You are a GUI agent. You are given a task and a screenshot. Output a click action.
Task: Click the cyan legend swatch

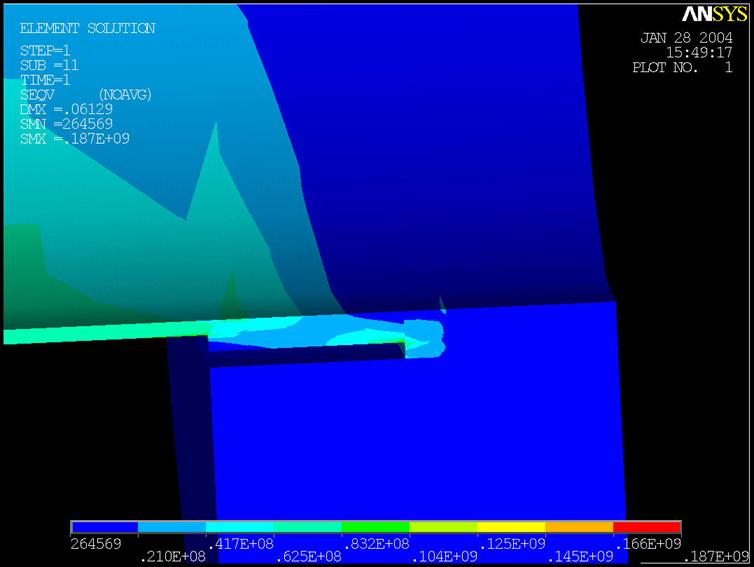[x=240, y=527]
